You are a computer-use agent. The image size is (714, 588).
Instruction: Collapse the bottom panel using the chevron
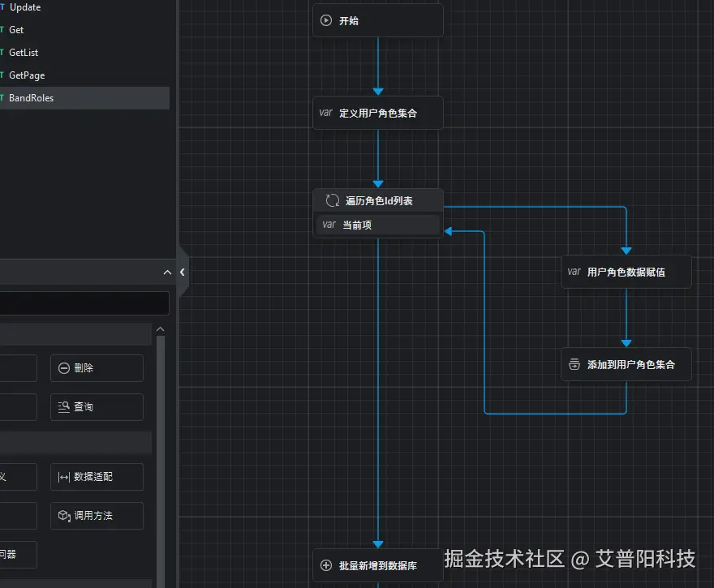167,272
